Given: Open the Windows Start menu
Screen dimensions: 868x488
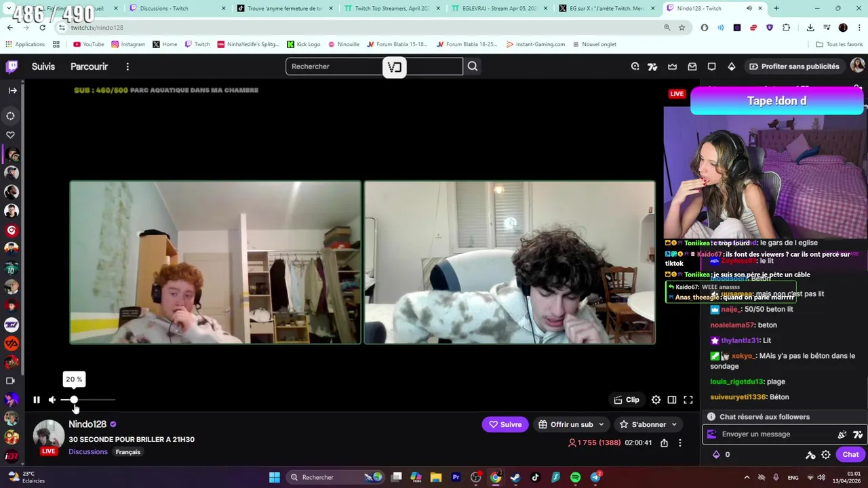Looking at the screenshot, I should click(274, 477).
